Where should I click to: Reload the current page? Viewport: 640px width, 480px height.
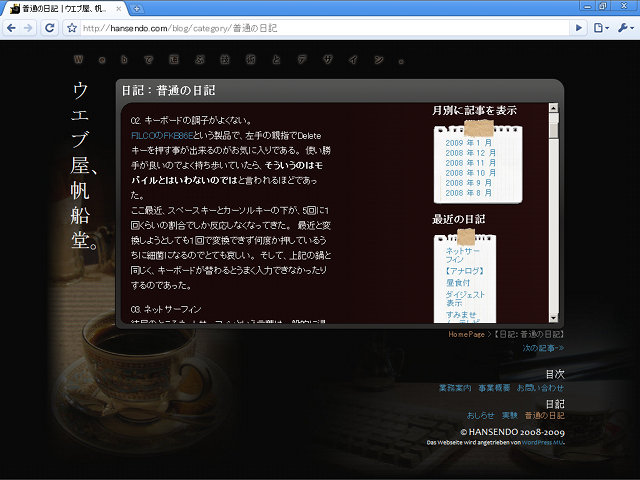click(50, 28)
